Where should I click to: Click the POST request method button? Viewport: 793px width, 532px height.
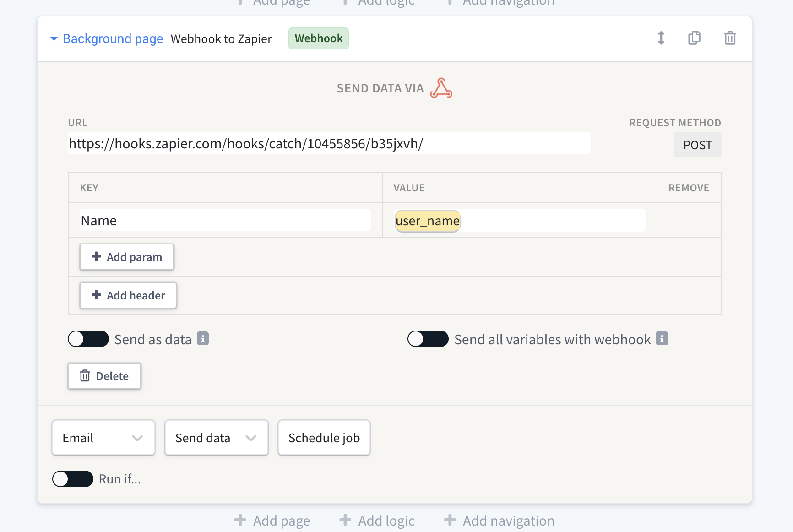[697, 145]
